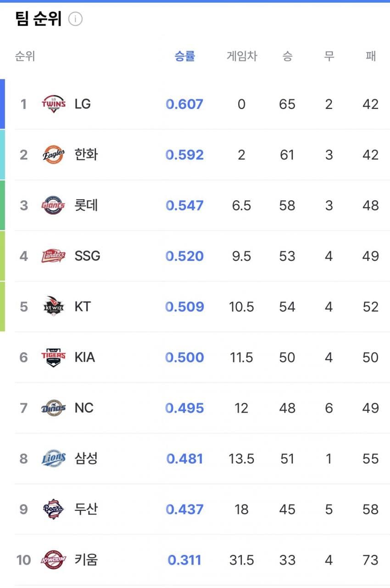Click the KIA Tigers team logo
The height and width of the screenshot is (588, 390).
pyautogui.click(x=54, y=357)
